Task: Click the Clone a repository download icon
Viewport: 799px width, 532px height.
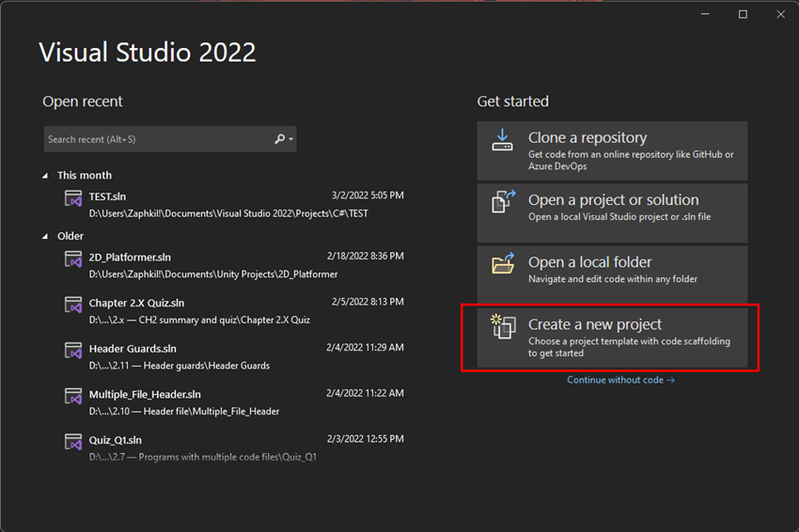Action: (x=502, y=140)
